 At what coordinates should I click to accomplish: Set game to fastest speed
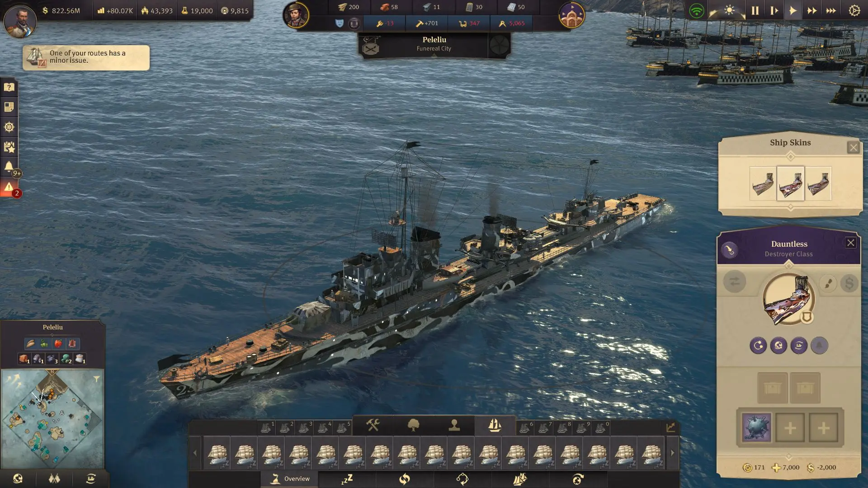831,10
